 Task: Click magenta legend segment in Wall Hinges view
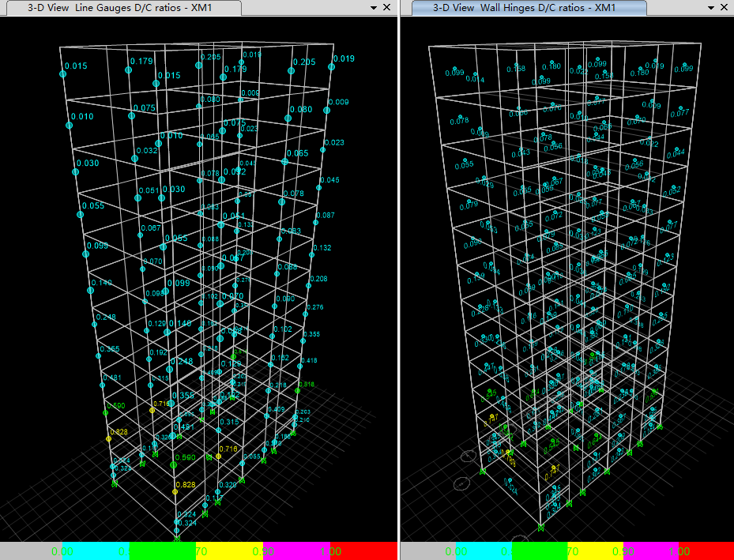pos(651,551)
